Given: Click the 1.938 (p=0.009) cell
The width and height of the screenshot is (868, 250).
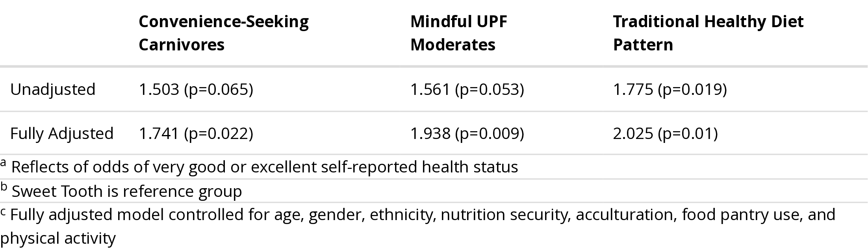Looking at the screenshot, I should [x=467, y=133].
